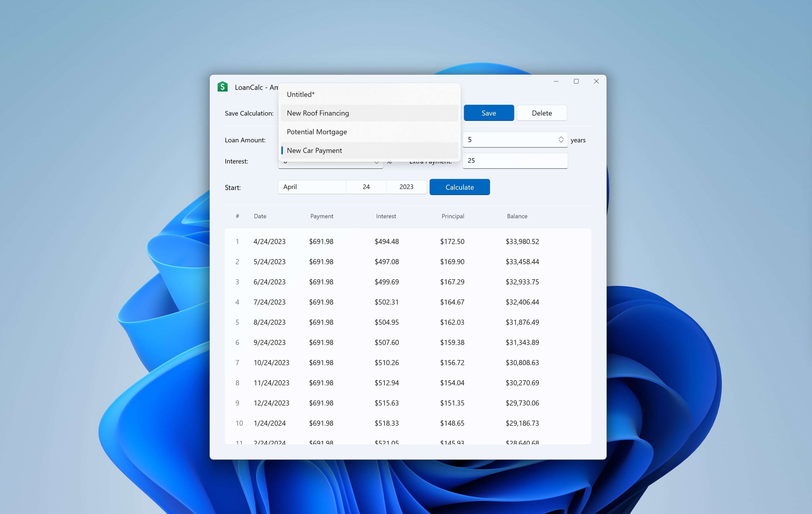Click the Delete button
This screenshot has height=514, width=812.
pyautogui.click(x=542, y=113)
